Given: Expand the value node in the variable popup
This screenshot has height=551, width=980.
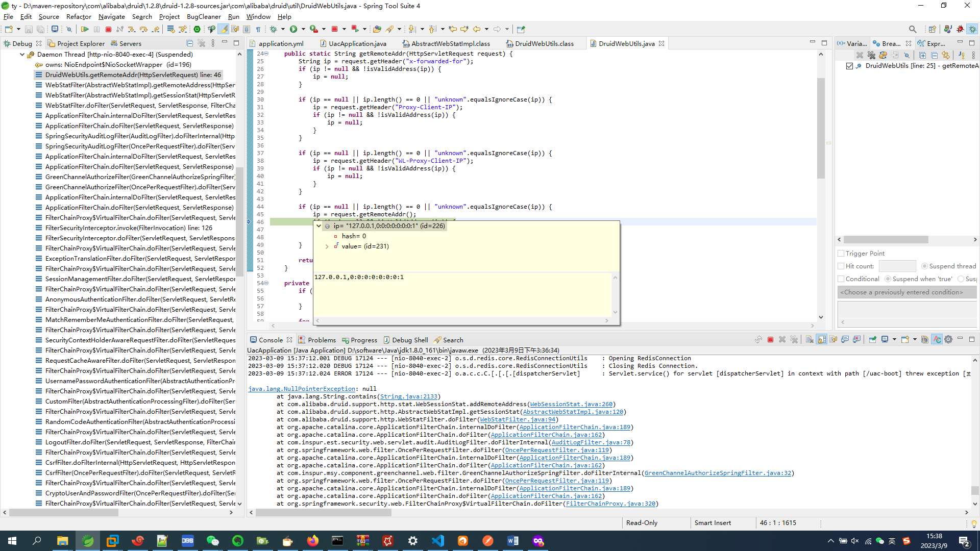Looking at the screenshot, I should 327,246.
